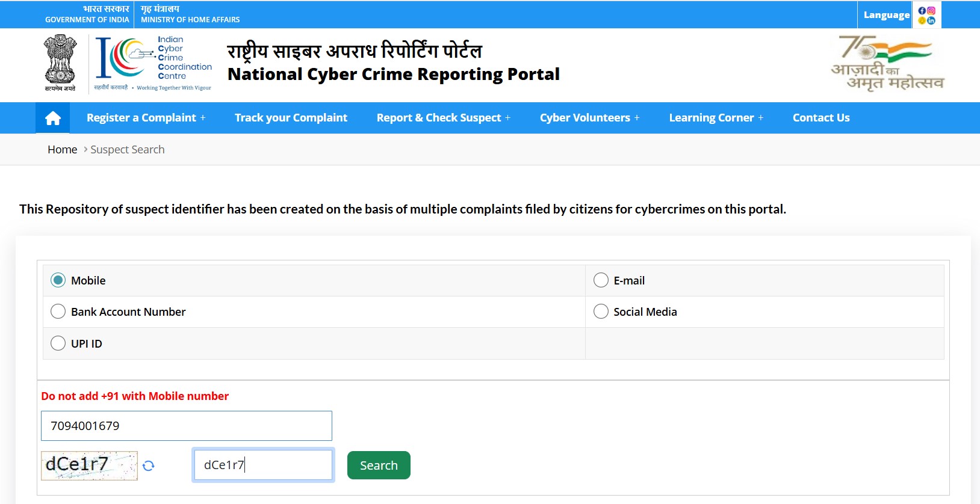Open the LinkedIn social icon
This screenshot has width=980, height=504.
(x=931, y=20)
